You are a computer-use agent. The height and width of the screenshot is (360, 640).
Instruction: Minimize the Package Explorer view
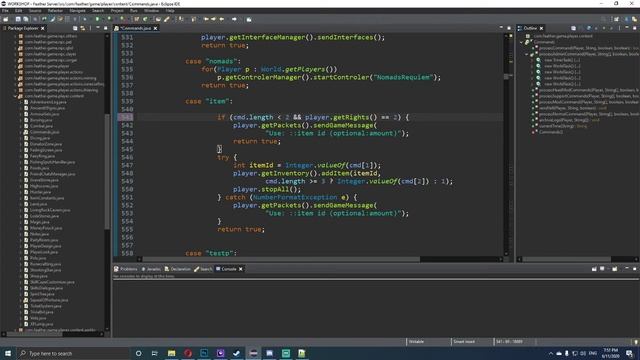click(x=98, y=28)
